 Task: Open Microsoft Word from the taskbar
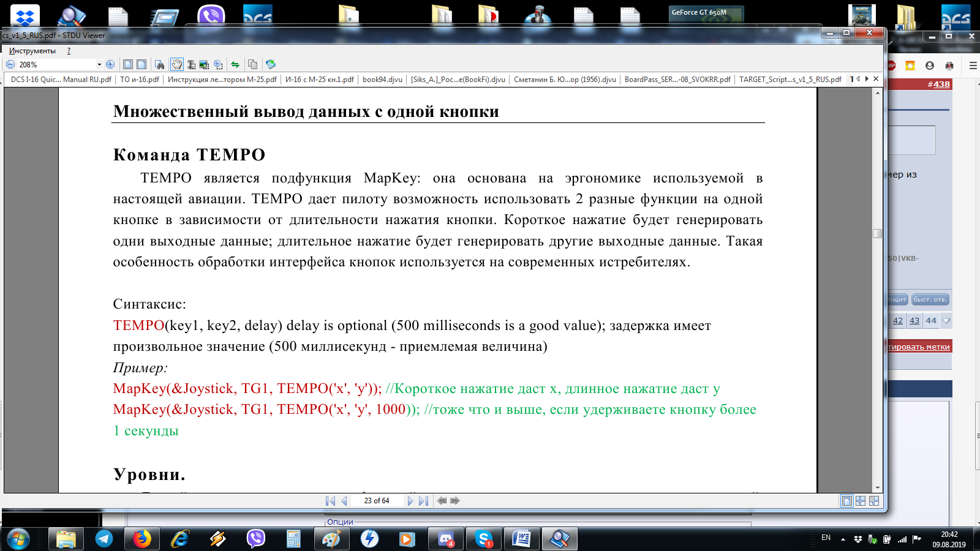pos(522,539)
